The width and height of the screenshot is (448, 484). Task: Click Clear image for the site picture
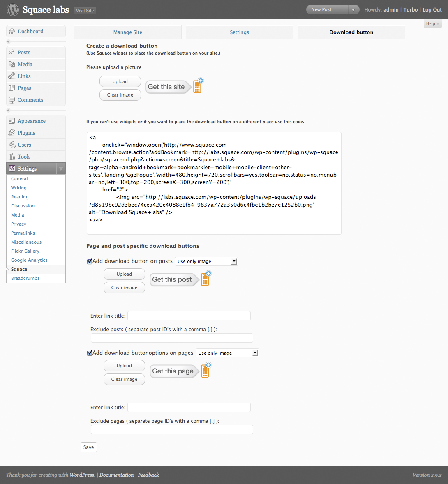click(x=120, y=95)
